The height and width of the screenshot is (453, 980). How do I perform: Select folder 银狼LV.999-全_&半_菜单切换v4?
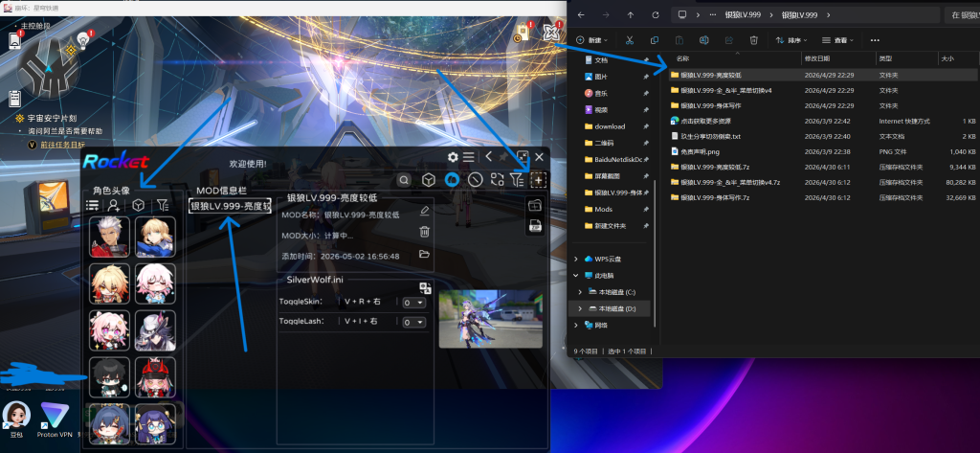click(726, 90)
